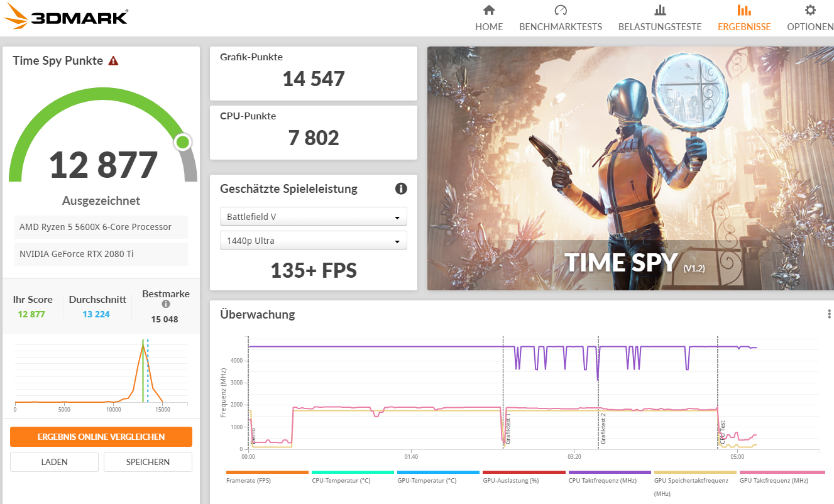The height and width of the screenshot is (504, 834).
Task: Click the CPU-Punkte value 7 802
Action: pos(314,138)
